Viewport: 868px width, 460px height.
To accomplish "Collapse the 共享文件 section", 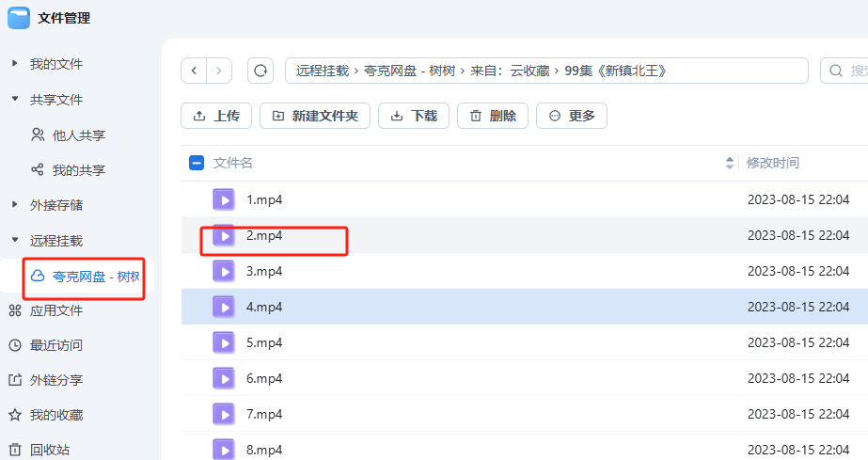I will click(14, 99).
